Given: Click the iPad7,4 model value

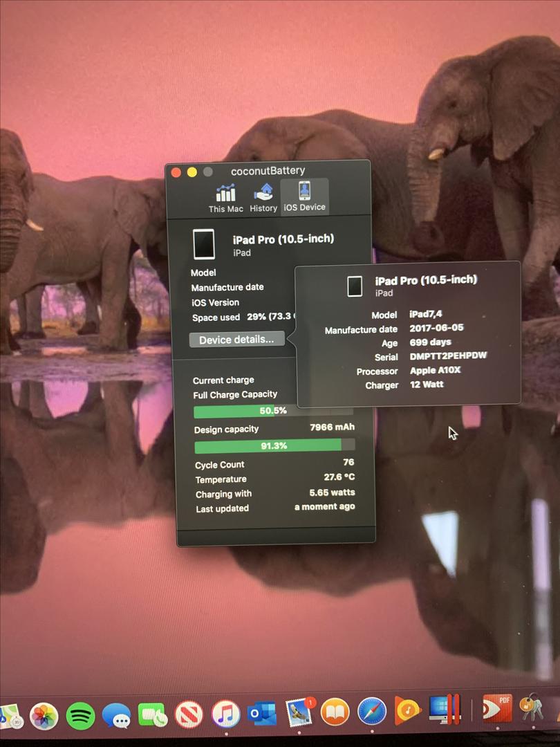Looking at the screenshot, I should coord(426,314).
